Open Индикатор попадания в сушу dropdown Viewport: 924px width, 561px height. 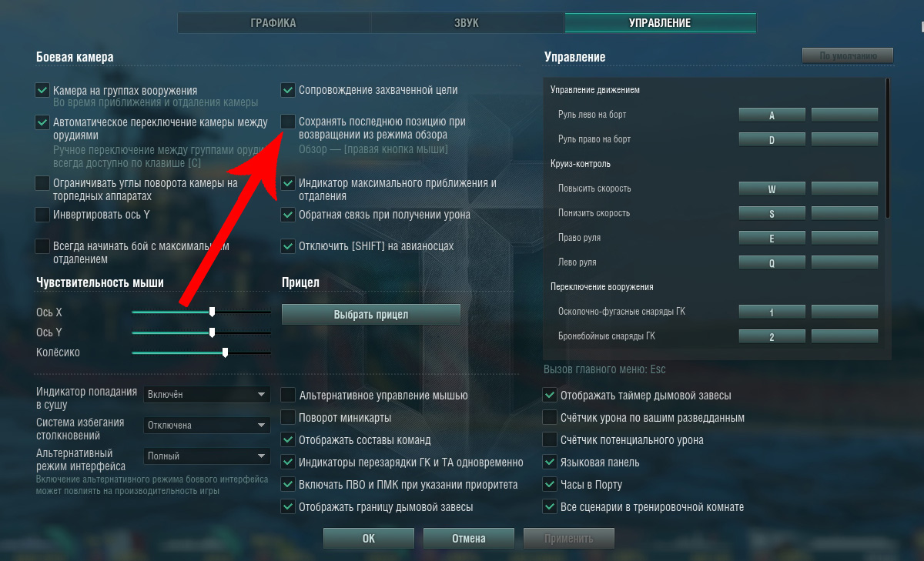coord(207,395)
